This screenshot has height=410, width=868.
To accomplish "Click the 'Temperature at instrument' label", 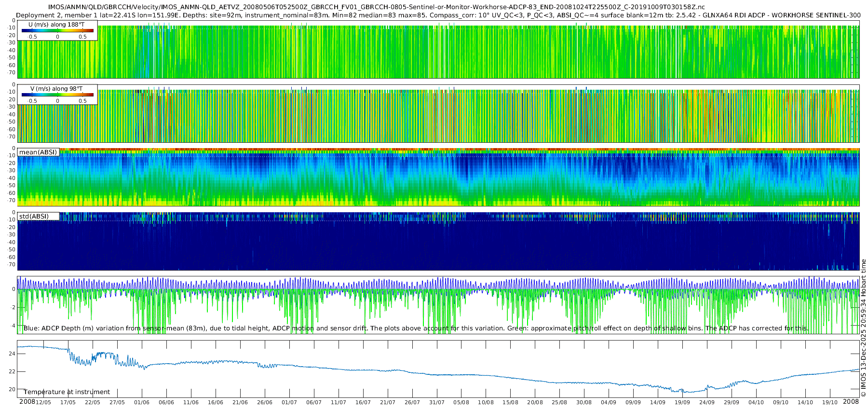I will (x=67, y=392).
